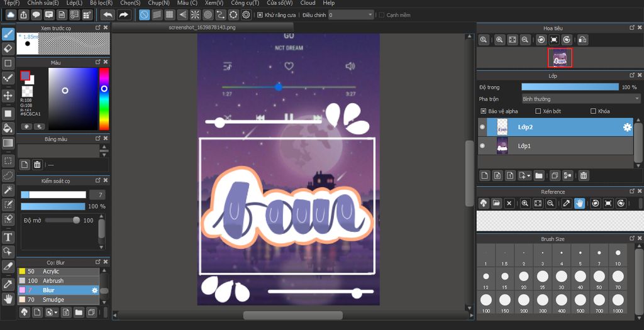Click the Undo arrow in top toolbar
644x330 pixels.
pyautogui.click(x=108, y=15)
